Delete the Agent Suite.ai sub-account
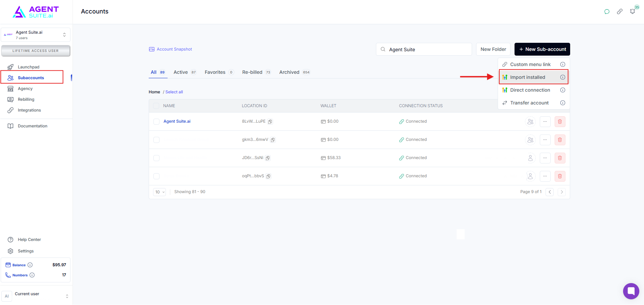This screenshot has width=644, height=305. coord(560,122)
